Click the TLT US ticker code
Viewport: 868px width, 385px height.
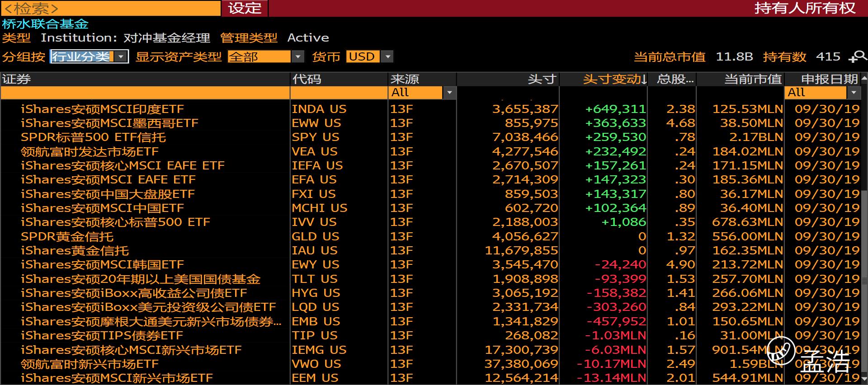[x=315, y=279]
